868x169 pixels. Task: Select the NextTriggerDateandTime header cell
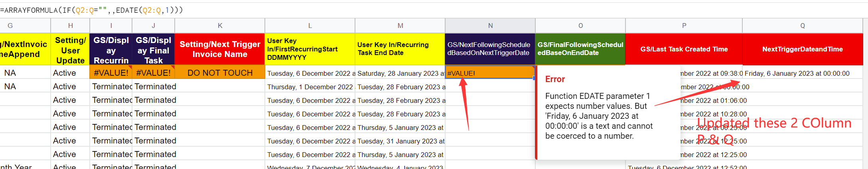point(803,49)
